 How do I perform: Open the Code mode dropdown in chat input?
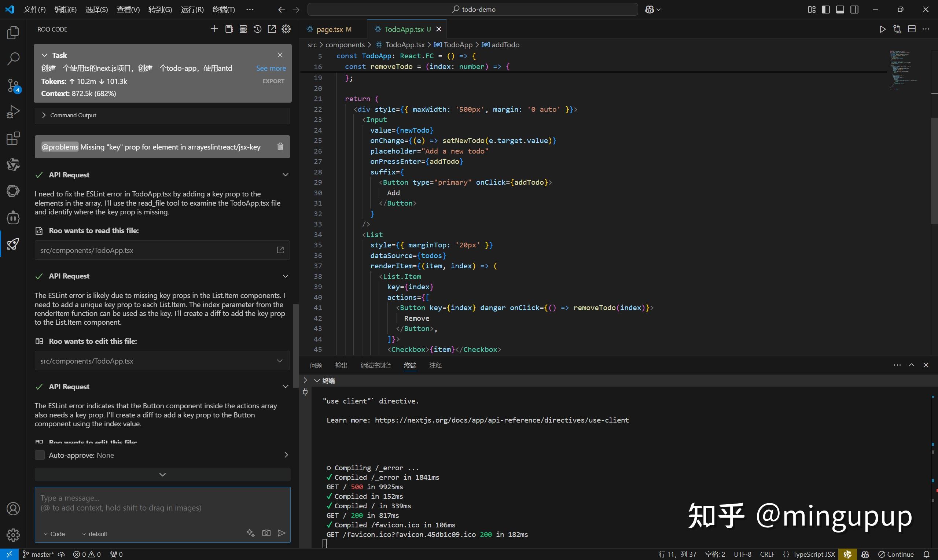pyautogui.click(x=54, y=534)
